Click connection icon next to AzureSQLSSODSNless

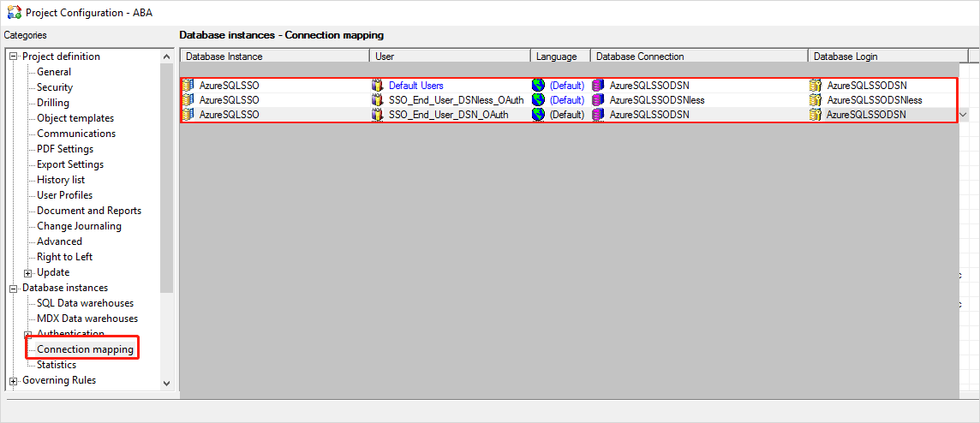click(599, 100)
